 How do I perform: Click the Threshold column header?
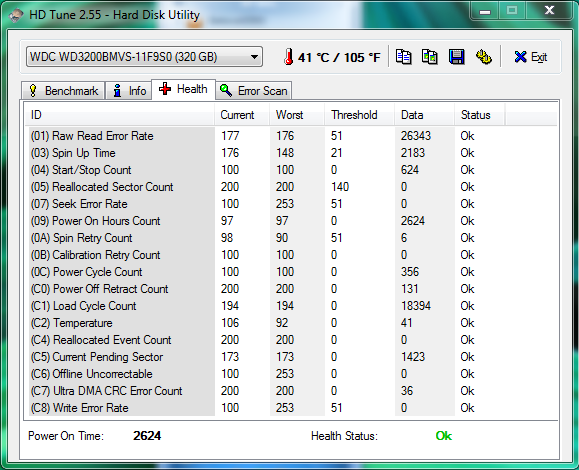coord(360,115)
